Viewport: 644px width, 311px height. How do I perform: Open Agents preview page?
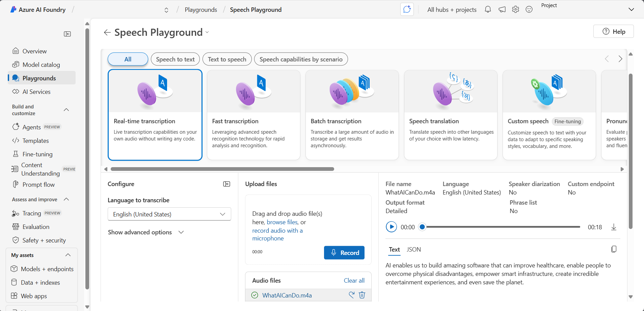pyautogui.click(x=42, y=127)
